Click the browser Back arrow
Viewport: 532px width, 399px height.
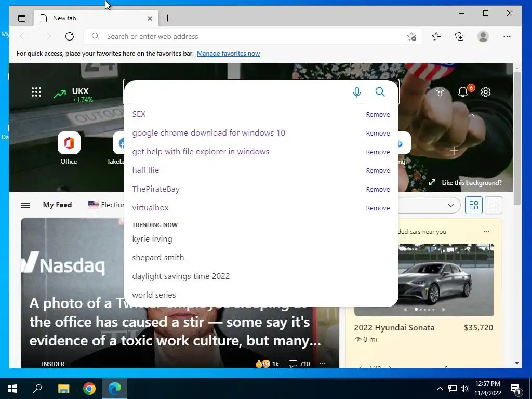pyautogui.click(x=24, y=36)
